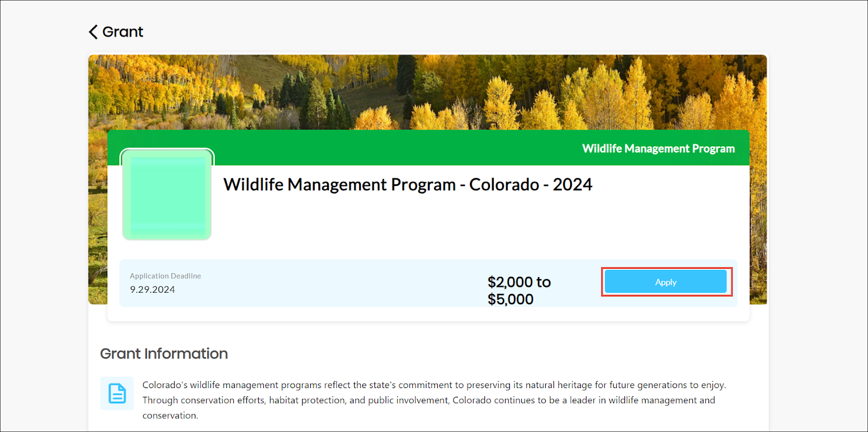This screenshot has width=868, height=432.
Task: Click the green logo placeholder thumbnail
Action: tap(167, 195)
